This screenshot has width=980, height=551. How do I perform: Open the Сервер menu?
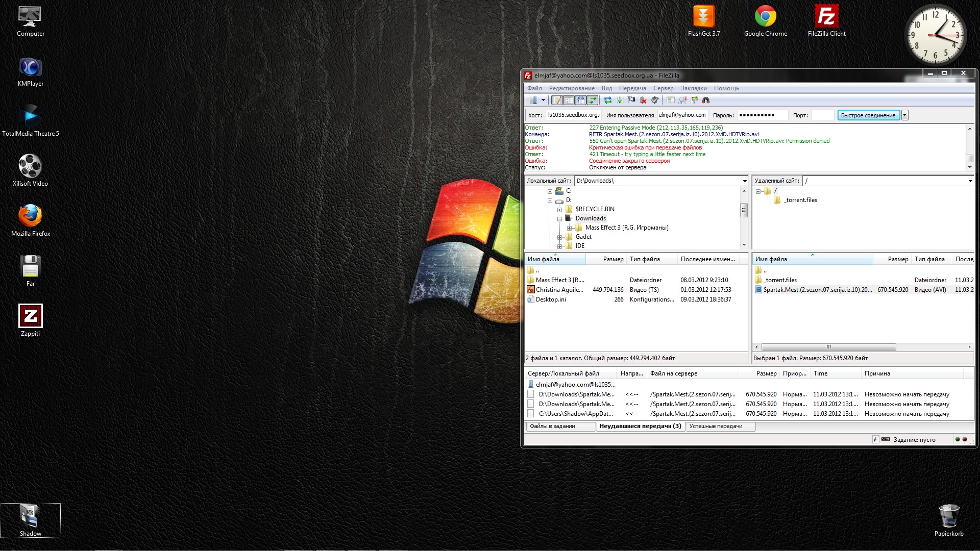pyautogui.click(x=663, y=88)
